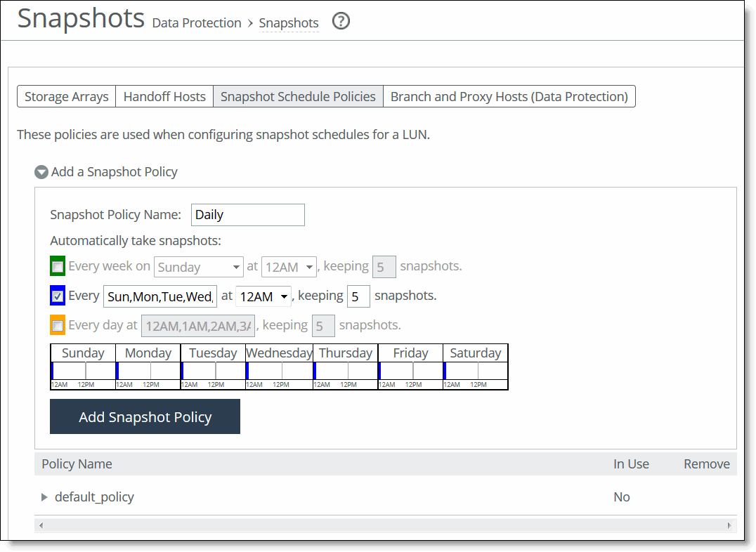
Task: Expand the default_policy entry triangle
Action: click(44, 497)
